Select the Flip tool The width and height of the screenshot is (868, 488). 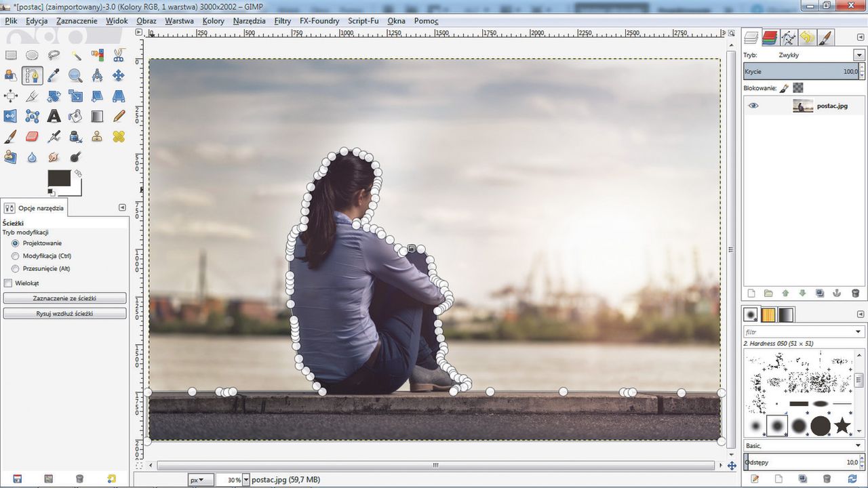pos(11,116)
